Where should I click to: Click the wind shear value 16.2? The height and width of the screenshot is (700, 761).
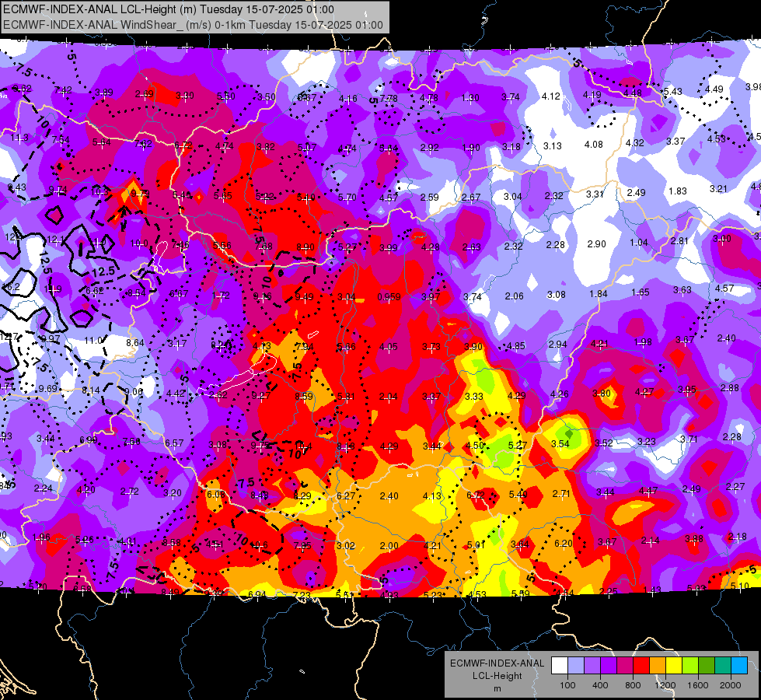pos(11,287)
